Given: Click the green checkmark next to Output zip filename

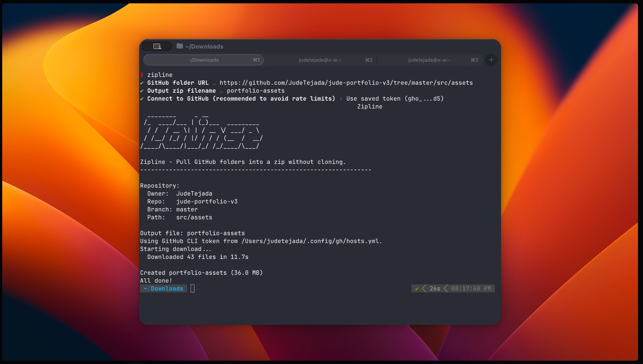Looking at the screenshot, I should [142, 91].
